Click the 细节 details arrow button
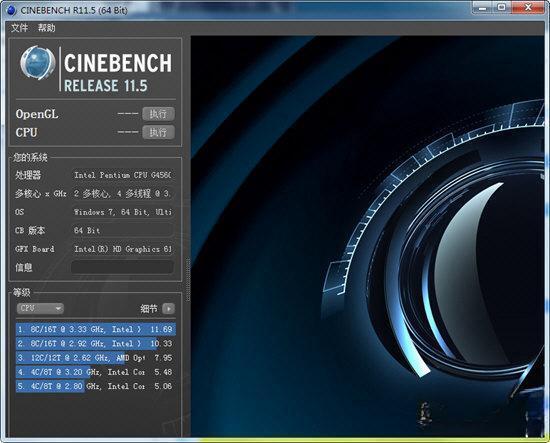Image resolution: width=550 pixels, height=443 pixels. click(168, 309)
